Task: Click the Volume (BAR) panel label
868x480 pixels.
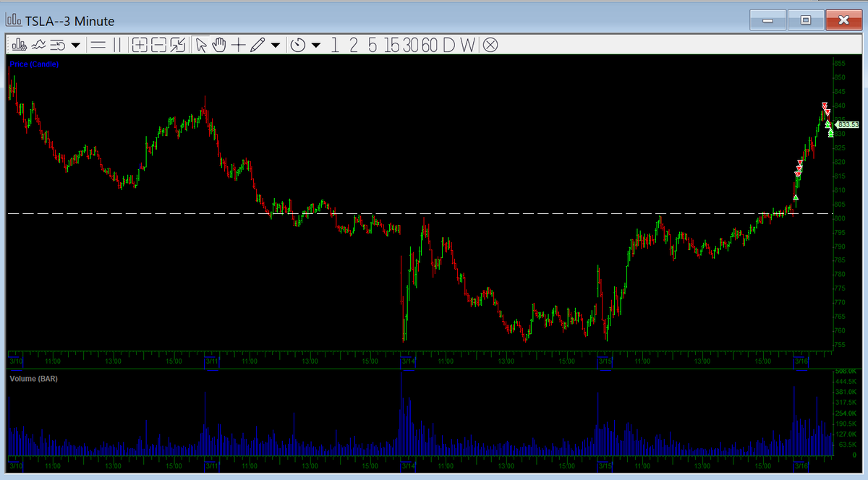Action: tap(33, 378)
